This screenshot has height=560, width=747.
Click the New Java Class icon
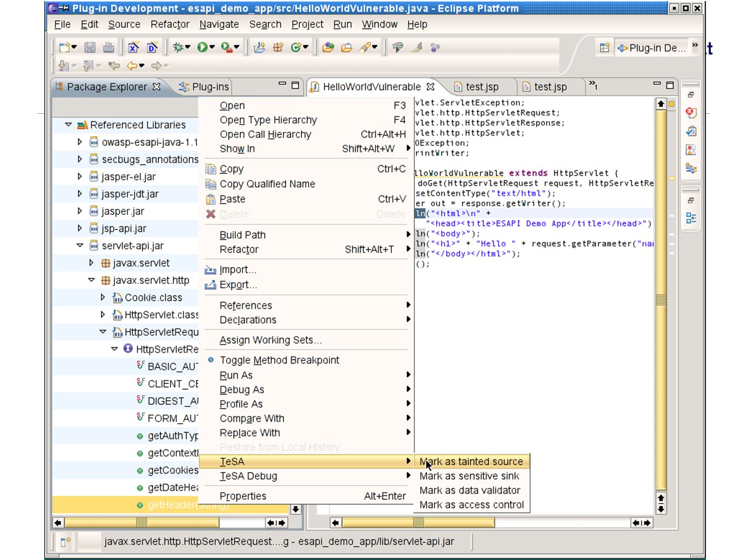click(296, 48)
